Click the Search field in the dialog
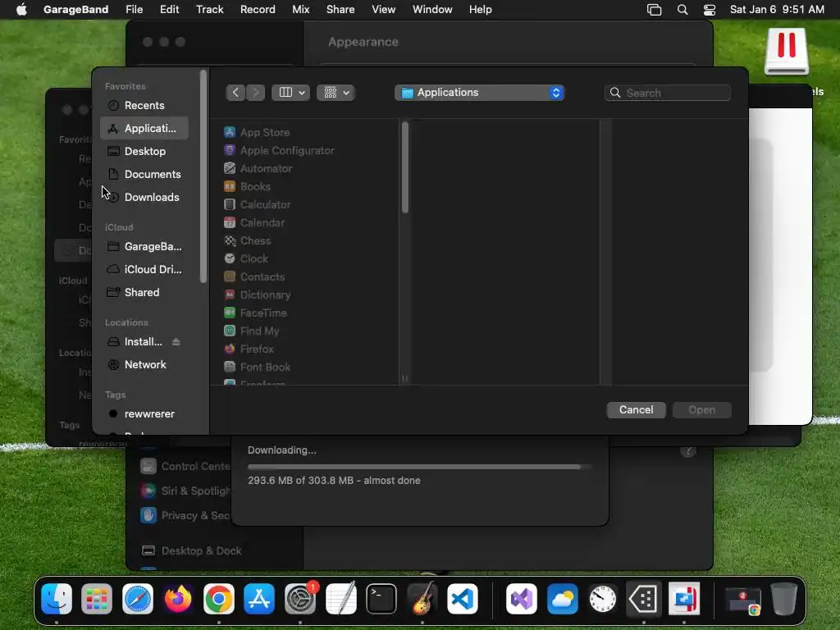Screen dimensions: 840x630 point(668,93)
